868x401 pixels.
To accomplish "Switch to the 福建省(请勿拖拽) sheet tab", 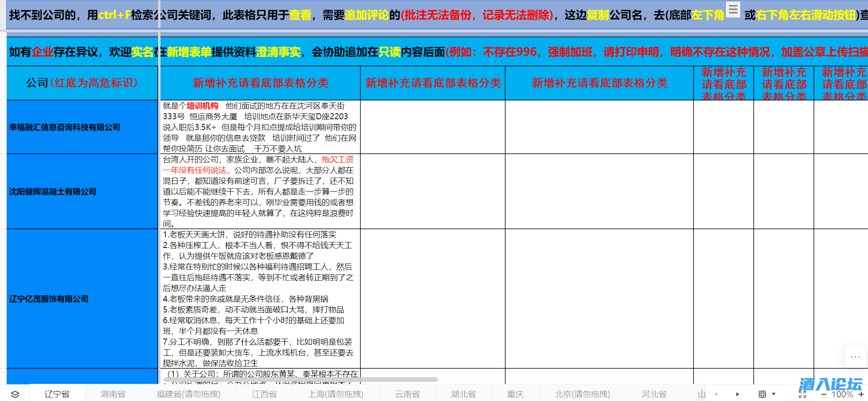I will pos(188,394).
